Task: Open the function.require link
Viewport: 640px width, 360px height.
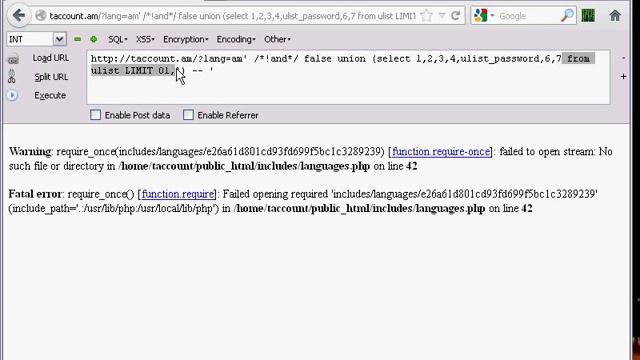Action: coord(178,194)
